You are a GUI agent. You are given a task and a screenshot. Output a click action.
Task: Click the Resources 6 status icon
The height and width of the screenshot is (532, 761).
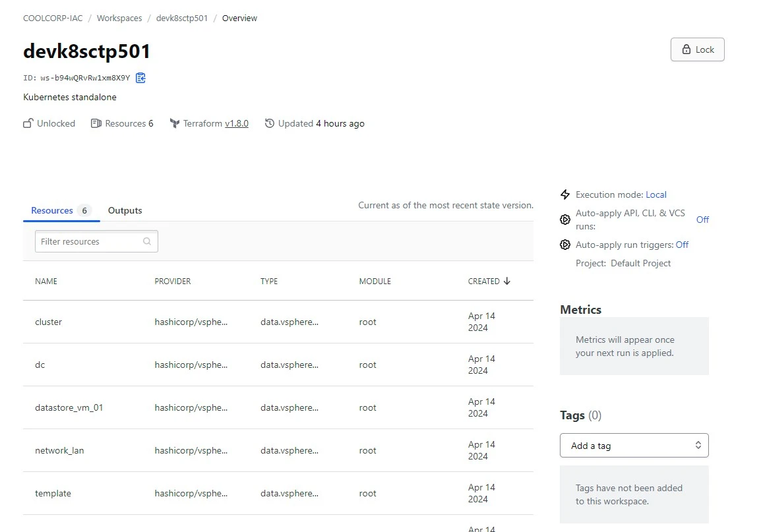point(96,123)
